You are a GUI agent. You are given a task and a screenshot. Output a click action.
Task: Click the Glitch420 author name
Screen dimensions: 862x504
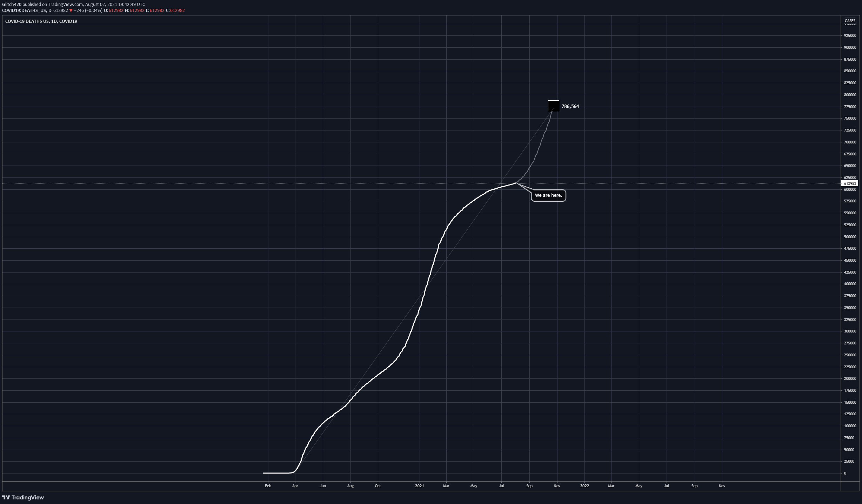pos(12,5)
